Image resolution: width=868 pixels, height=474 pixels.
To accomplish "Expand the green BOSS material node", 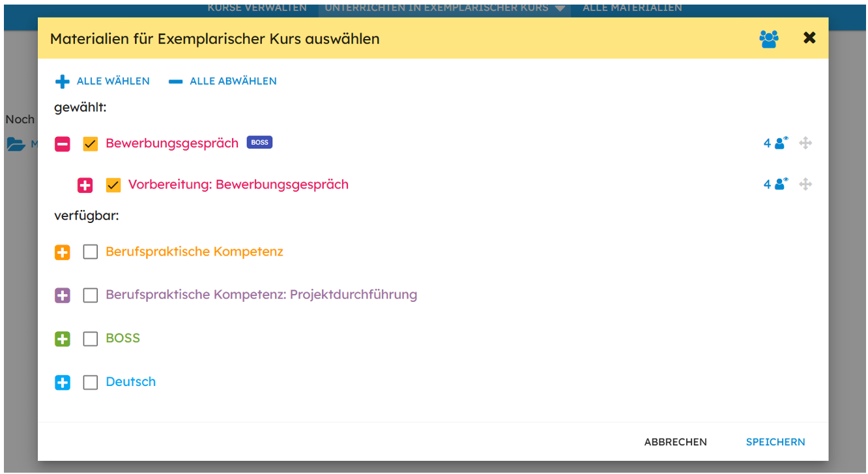I will [63, 339].
